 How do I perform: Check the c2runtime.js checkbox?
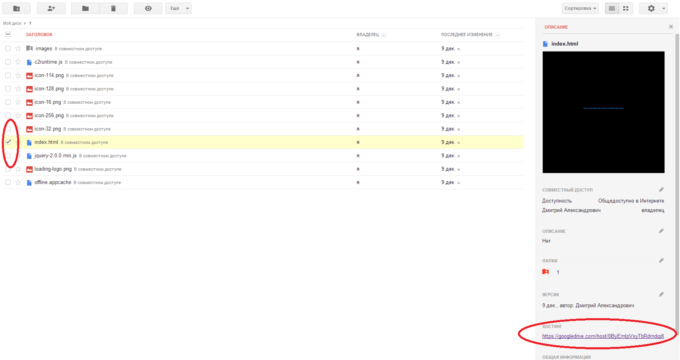(x=8, y=62)
